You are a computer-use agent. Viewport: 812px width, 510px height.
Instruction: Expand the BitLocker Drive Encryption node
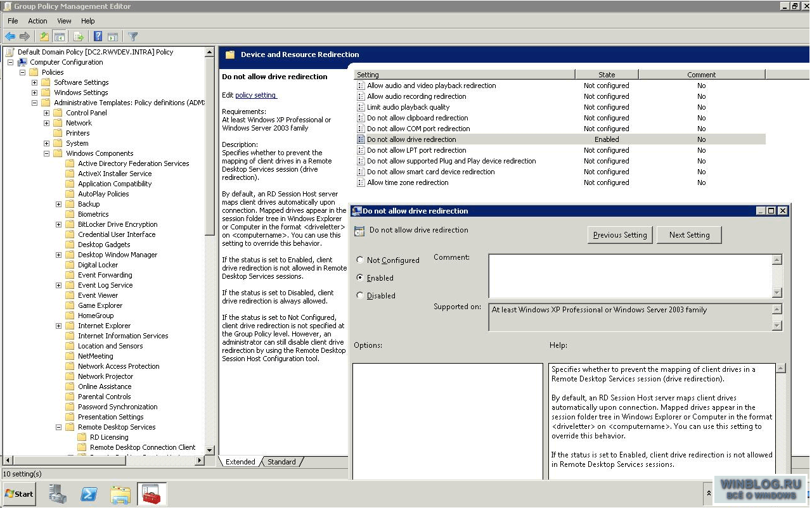(x=58, y=224)
